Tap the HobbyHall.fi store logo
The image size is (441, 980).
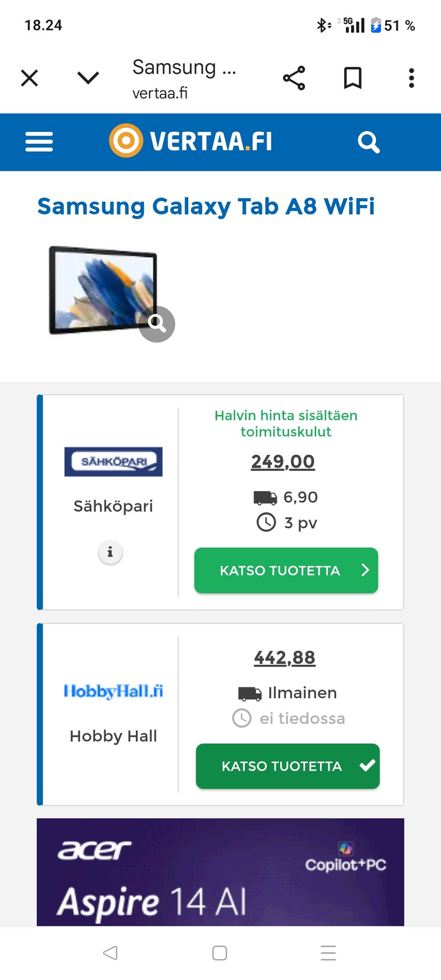[113, 691]
